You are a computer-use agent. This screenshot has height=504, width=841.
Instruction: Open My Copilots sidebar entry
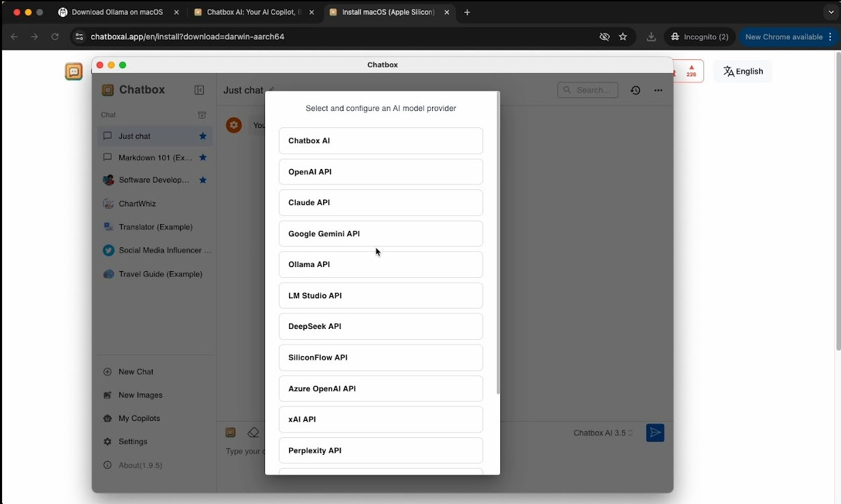[x=155, y=418]
